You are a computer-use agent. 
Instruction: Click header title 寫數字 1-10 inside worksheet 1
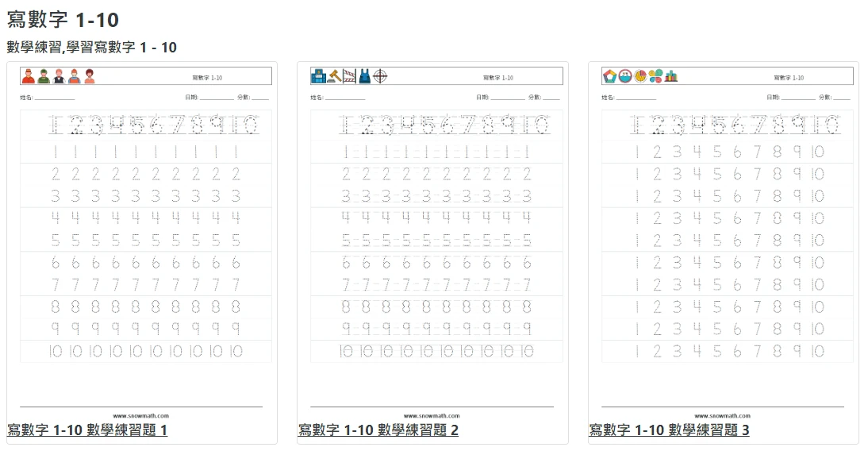coord(207,78)
